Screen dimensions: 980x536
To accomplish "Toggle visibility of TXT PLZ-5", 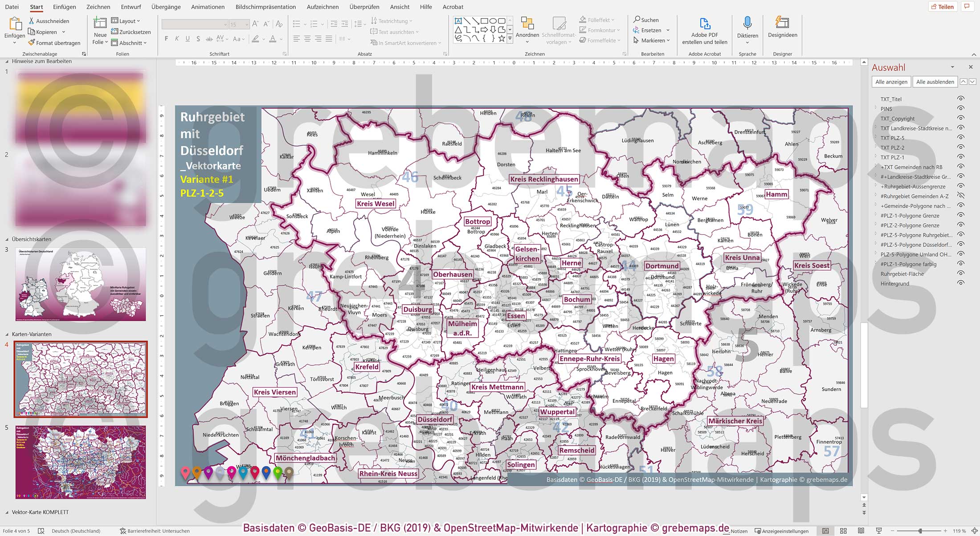I will pos(961,137).
